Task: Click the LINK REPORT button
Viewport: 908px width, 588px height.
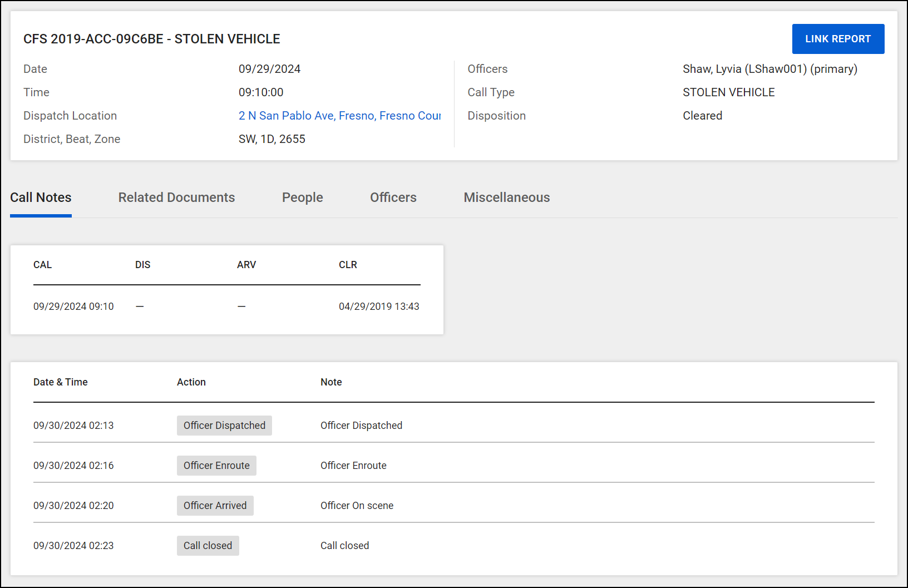Action: point(838,38)
